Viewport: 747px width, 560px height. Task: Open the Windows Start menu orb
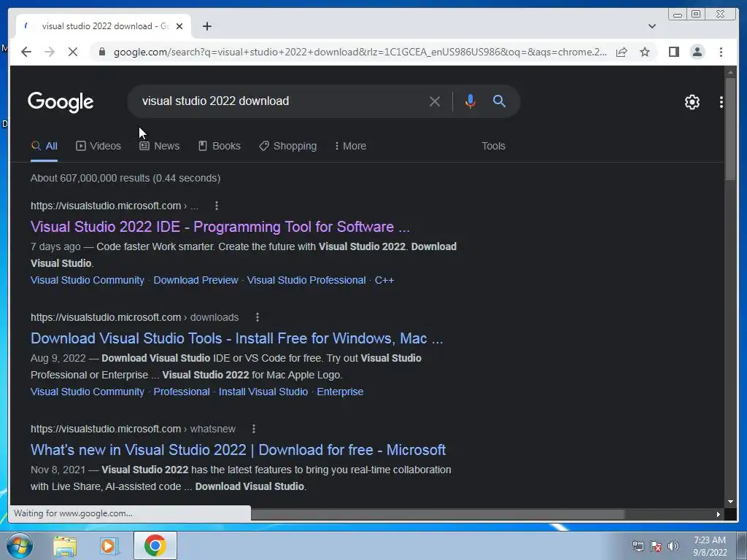(20, 545)
